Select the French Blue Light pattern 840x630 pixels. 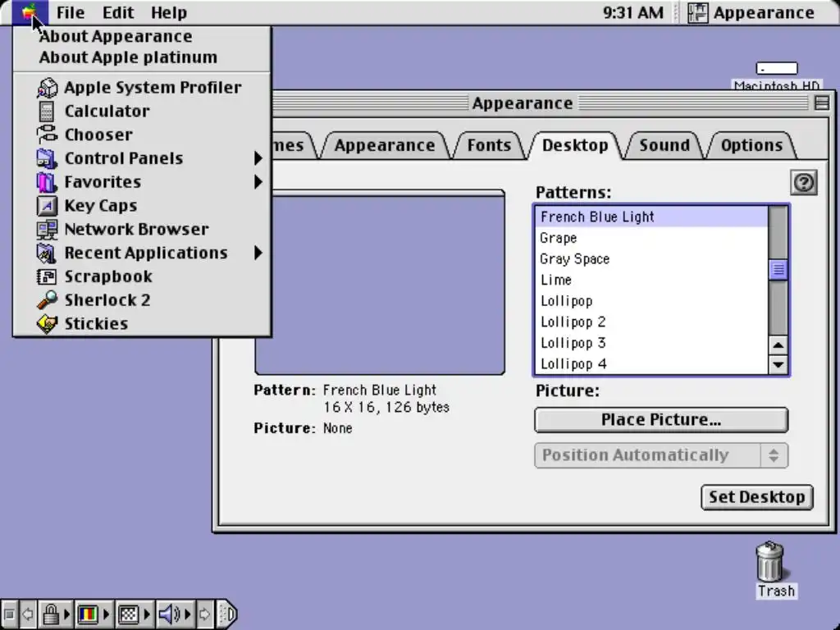click(x=652, y=217)
